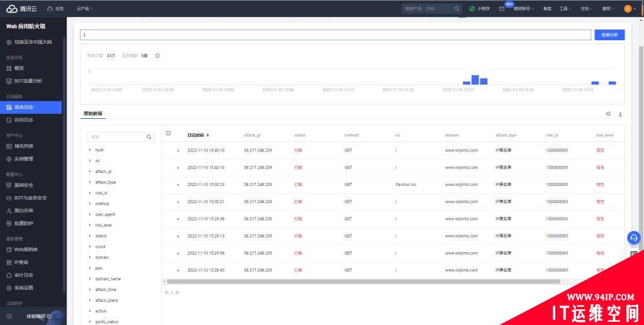Expand the log row at 15:45:10
Screen dimensions: 644x325
[178, 151]
